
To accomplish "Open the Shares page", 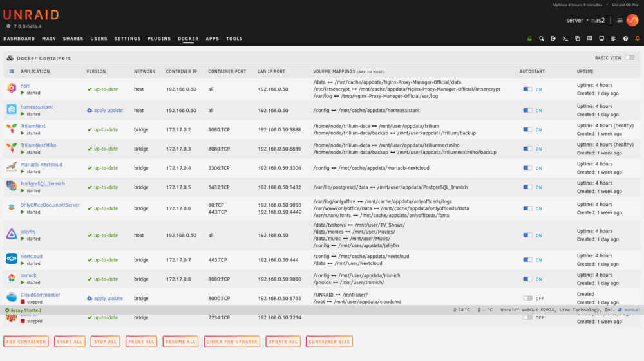I will [x=73, y=39].
